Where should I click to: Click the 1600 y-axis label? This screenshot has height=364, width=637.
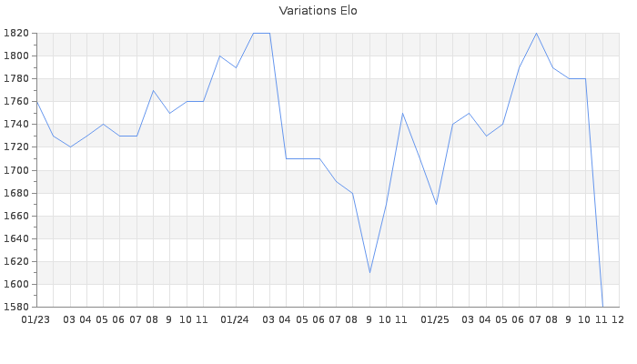point(17,284)
